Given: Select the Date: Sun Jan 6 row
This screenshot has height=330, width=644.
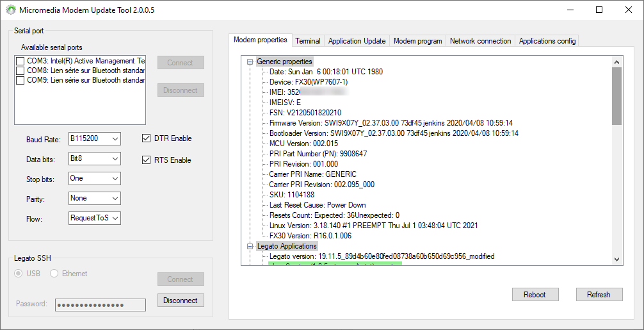Looking at the screenshot, I should 326,72.
